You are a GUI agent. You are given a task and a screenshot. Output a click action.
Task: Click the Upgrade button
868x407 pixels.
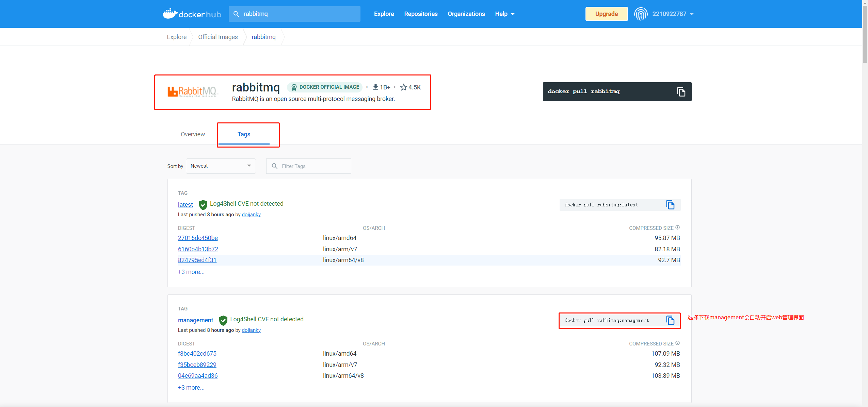click(606, 14)
